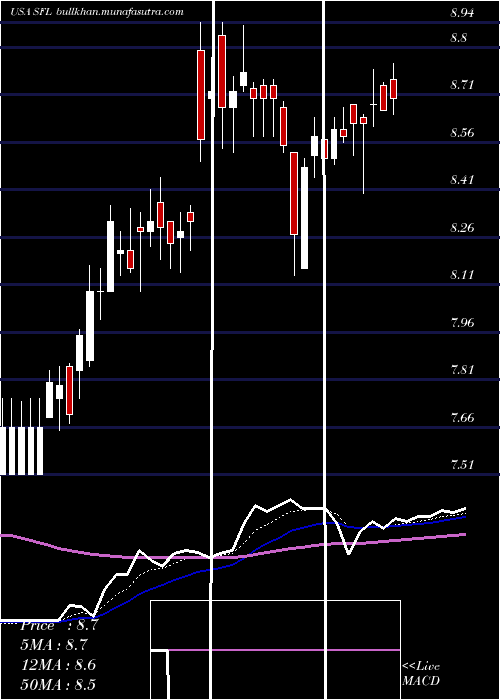Click the tall white candle at the 8.26 low
Viewport: 500px width, 700px height.
click(x=304, y=218)
